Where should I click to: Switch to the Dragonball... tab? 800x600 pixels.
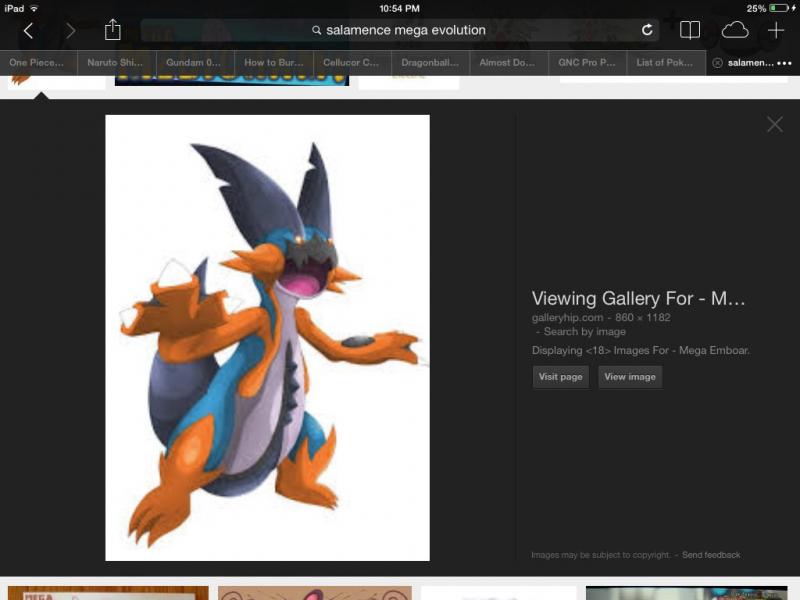431,63
